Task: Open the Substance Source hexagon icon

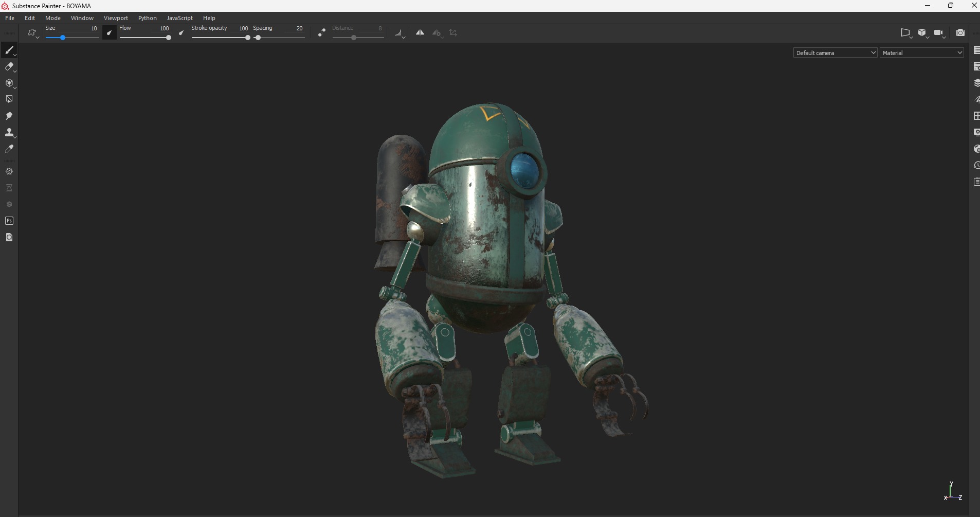Action: pyautogui.click(x=9, y=171)
